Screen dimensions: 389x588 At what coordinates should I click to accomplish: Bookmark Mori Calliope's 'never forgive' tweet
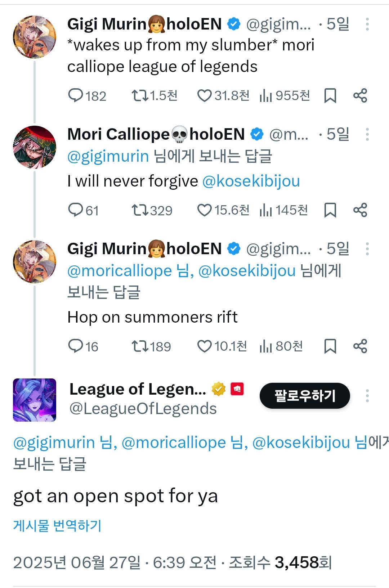(x=330, y=210)
